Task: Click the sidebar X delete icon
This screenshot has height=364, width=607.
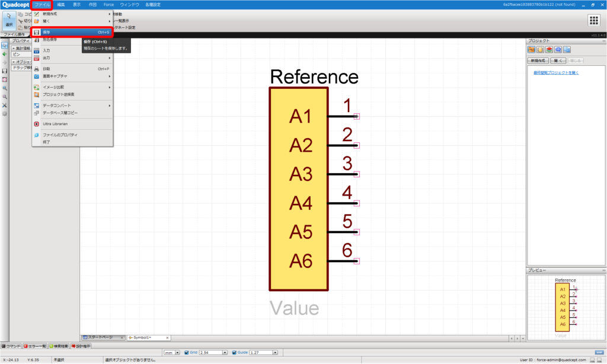Action: pos(5,105)
